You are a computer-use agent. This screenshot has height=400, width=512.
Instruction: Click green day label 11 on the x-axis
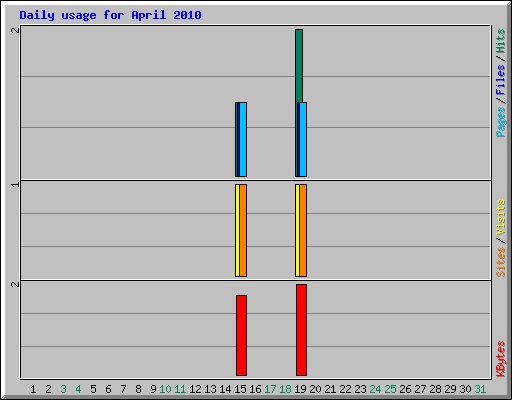coord(180,389)
